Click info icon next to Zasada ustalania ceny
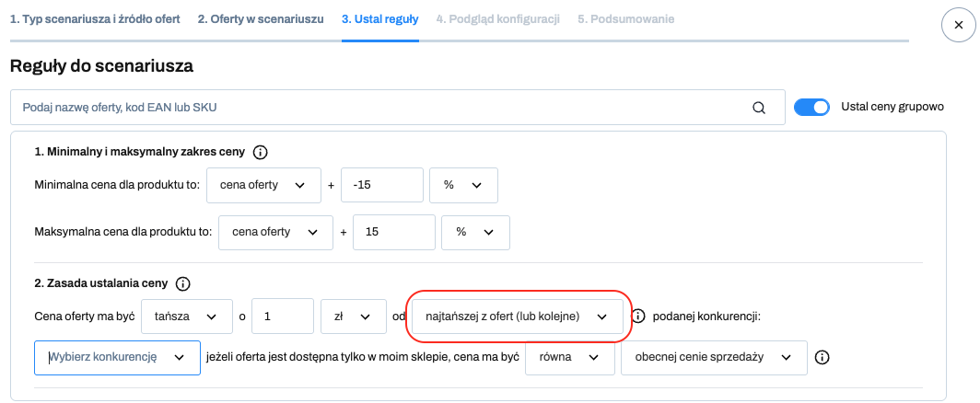This screenshot has width=980, height=403. pyautogui.click(x=182, y=283)
